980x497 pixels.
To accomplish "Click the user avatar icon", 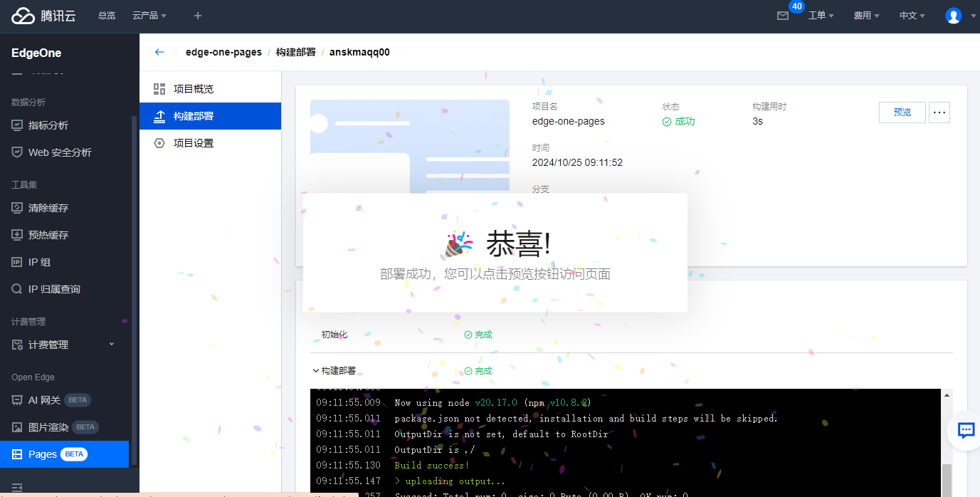I will 953,16.
